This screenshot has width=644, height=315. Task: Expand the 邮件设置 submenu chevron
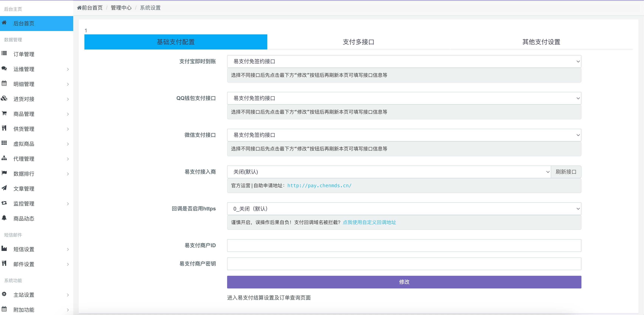point(68,264)
